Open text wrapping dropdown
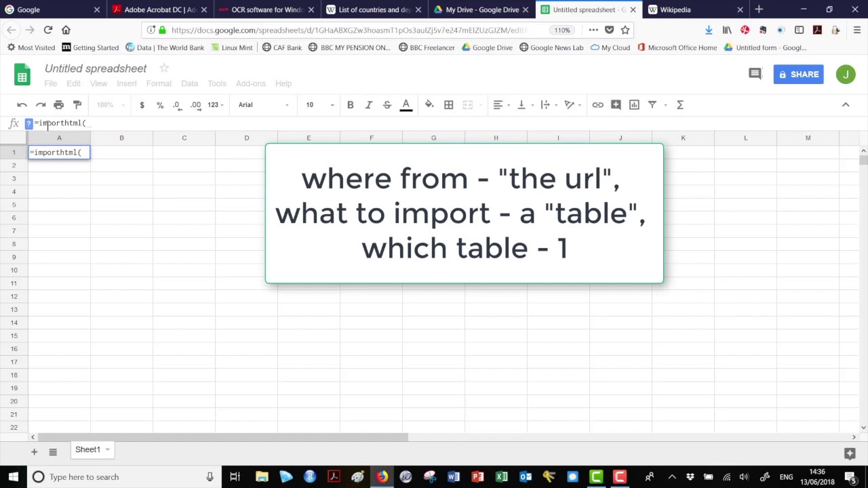 [x=549, y=104]
